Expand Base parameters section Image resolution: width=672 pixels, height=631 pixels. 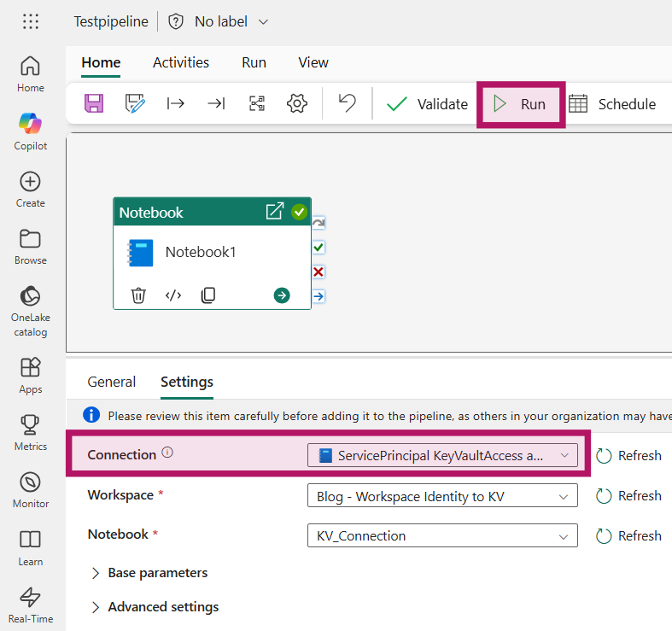149,573
